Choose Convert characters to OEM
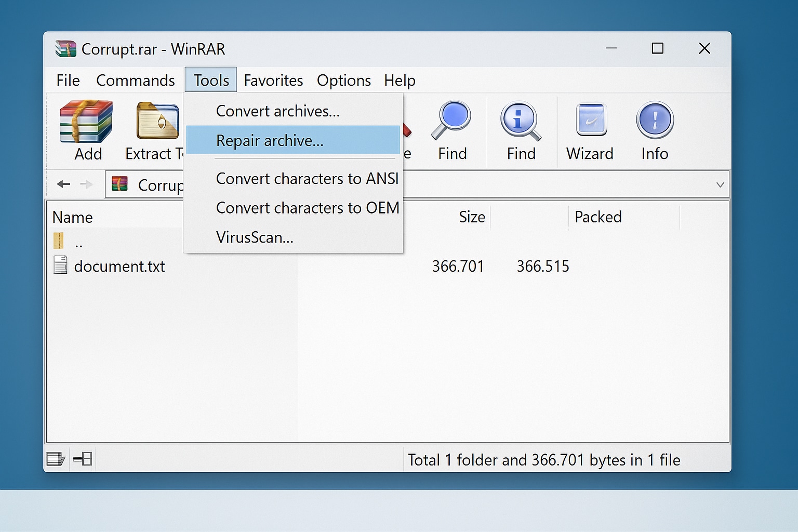The height and width of the screenshot is (532, 798). (x=293, y=208)
